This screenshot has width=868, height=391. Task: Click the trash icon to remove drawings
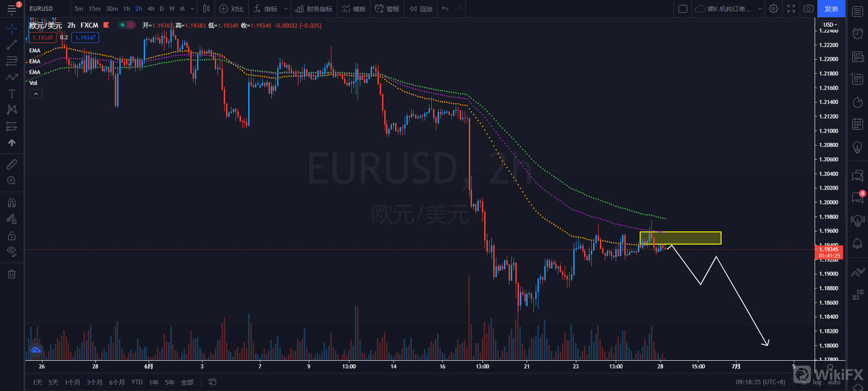[12, 274]
